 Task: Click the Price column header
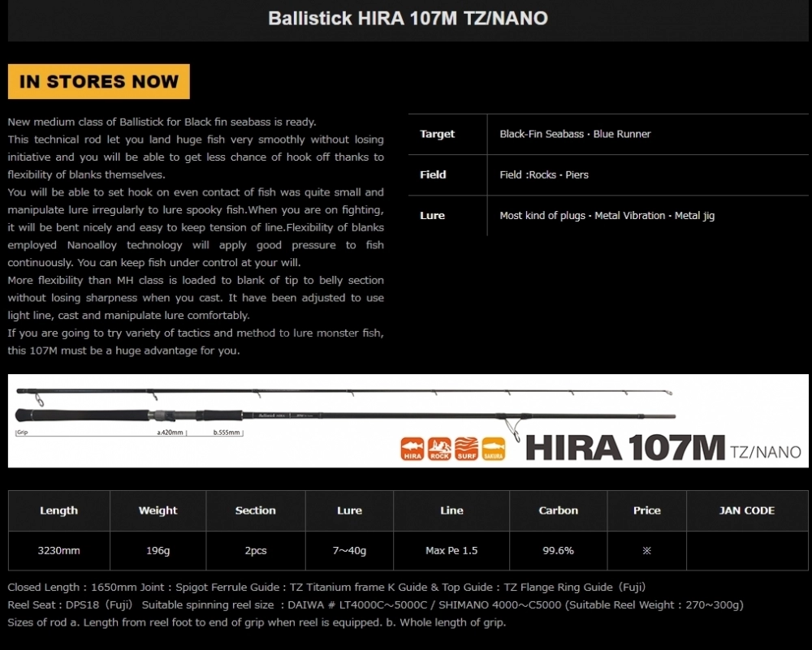pyautogui.click(x=647, y=510)
